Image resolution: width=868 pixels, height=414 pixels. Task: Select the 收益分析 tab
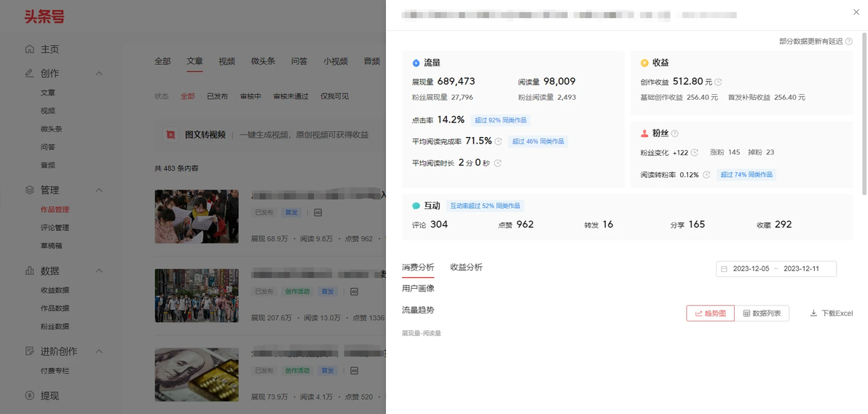[466, 267]
